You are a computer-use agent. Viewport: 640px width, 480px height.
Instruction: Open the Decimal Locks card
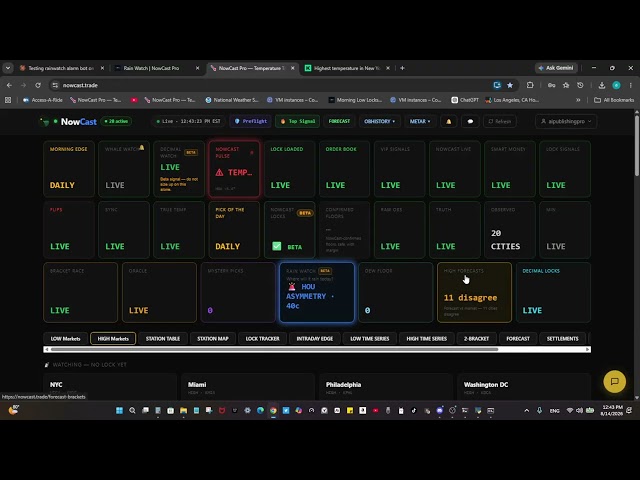553,292
